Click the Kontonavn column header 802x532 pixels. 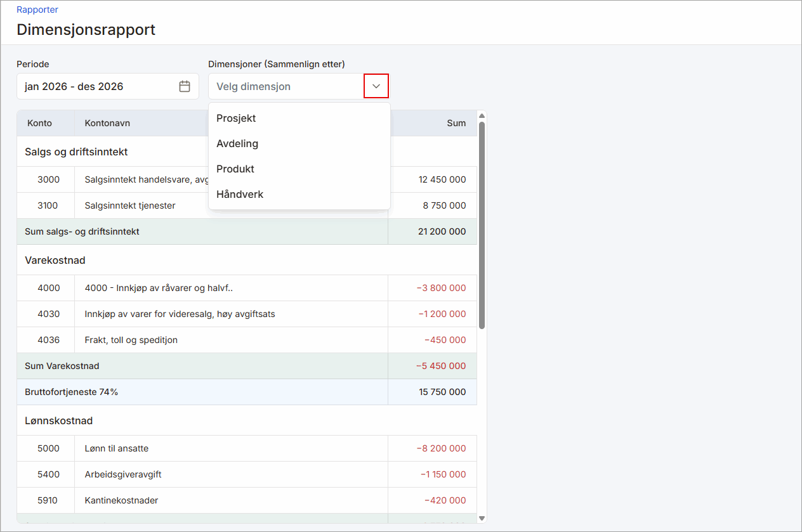[107, 123]
